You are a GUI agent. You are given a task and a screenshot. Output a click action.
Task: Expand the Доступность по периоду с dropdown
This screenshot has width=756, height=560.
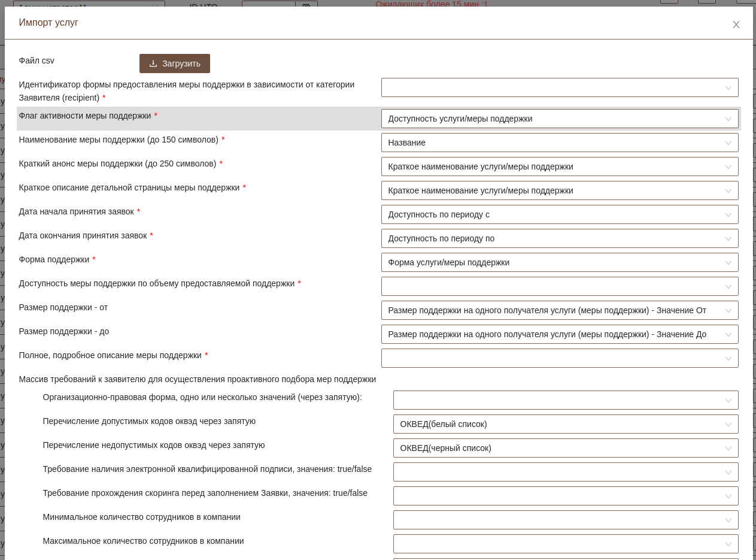(559, 214)
